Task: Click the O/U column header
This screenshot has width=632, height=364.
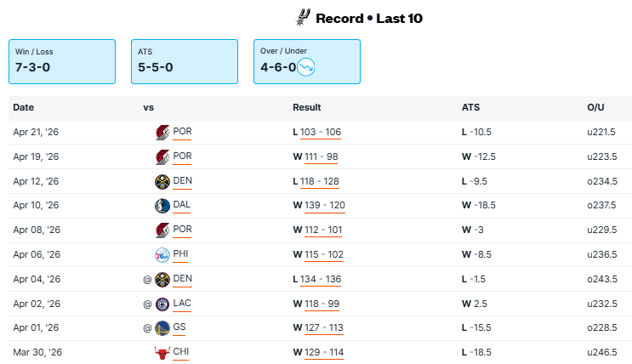Action: (x=595, y=108)
